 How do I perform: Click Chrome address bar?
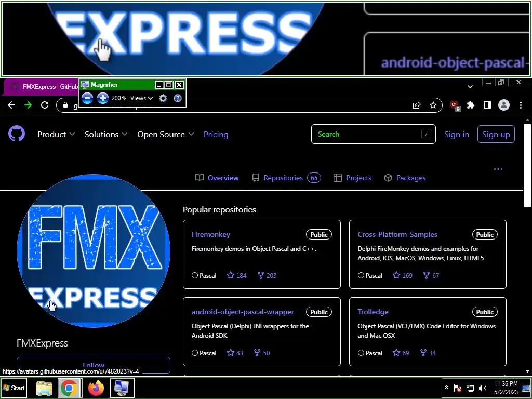click(249, 105)
